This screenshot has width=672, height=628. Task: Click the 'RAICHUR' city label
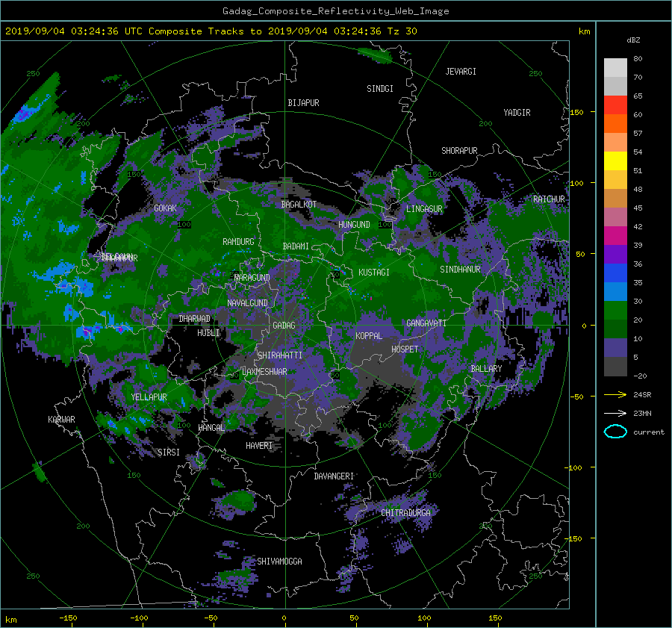coord(549,199)
